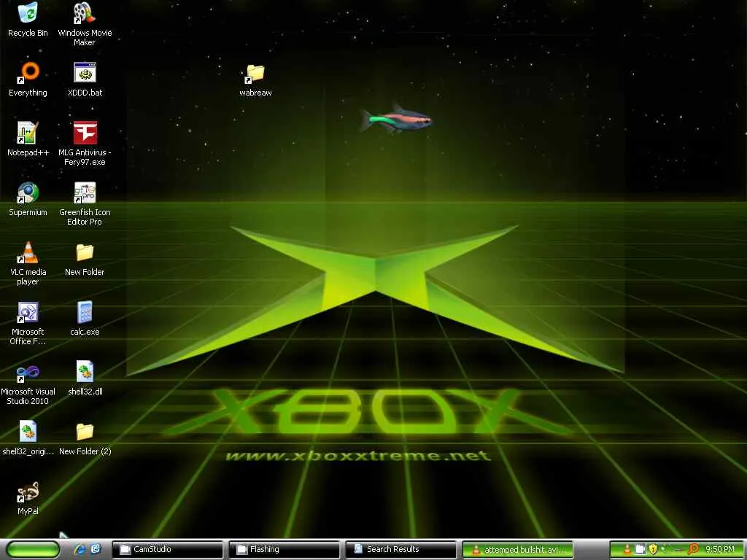747x560 pixels.
Task: Open the green Start button
Action: 33,550
